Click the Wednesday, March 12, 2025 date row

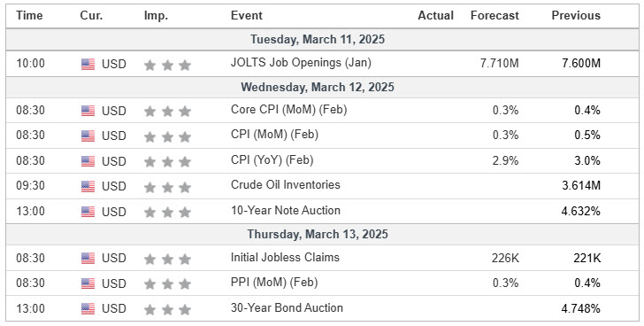(322, 87)
